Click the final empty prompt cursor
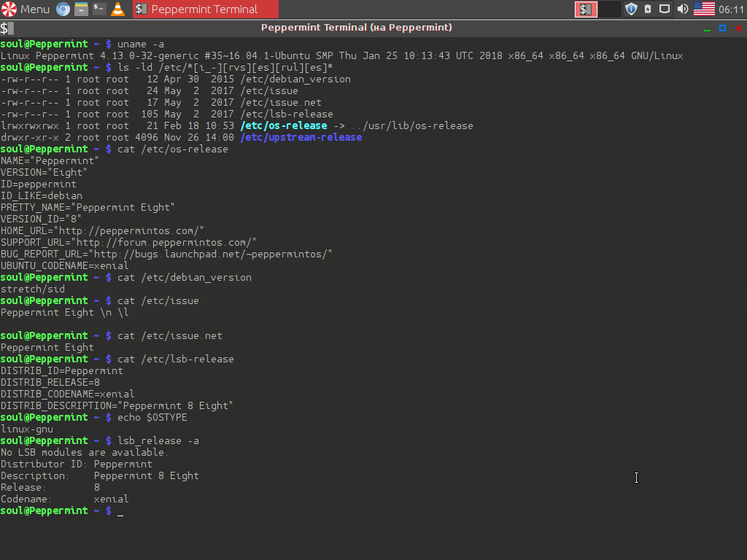747x560 pixels. coord(120,511)
